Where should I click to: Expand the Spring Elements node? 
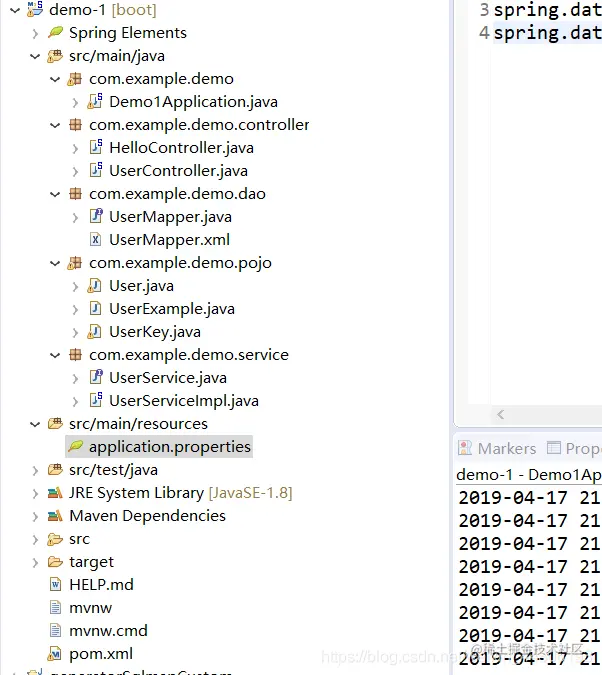(35, 33)
